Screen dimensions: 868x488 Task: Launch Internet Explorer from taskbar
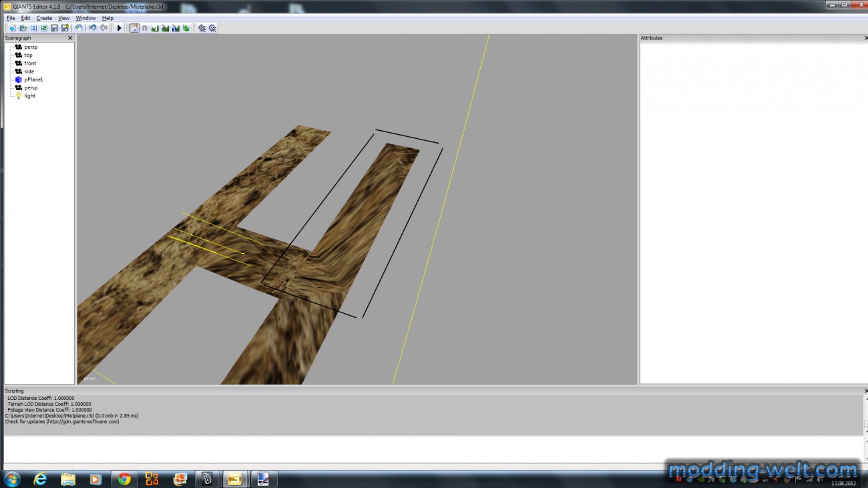pos(40,479)
